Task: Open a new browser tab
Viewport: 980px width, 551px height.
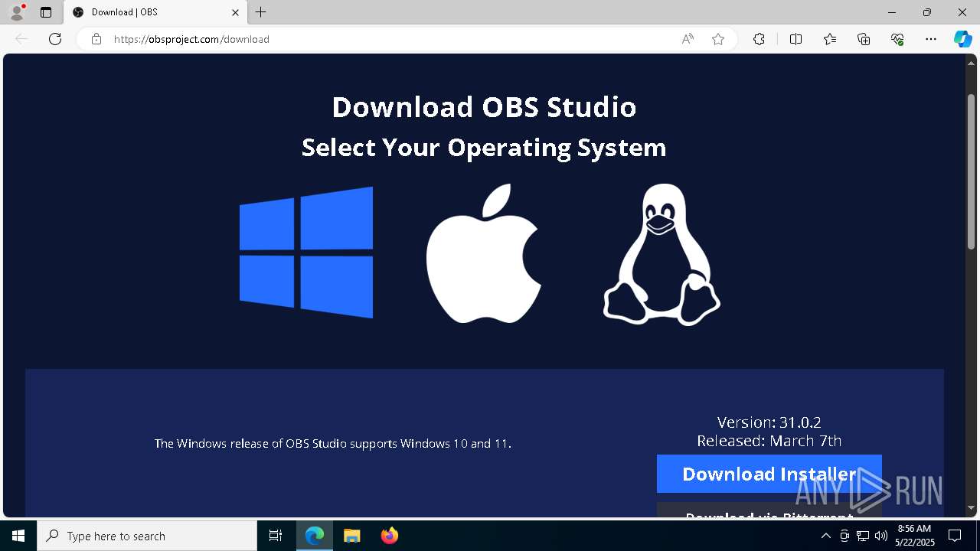Action: pyautogui.click(x=261, y=12)
